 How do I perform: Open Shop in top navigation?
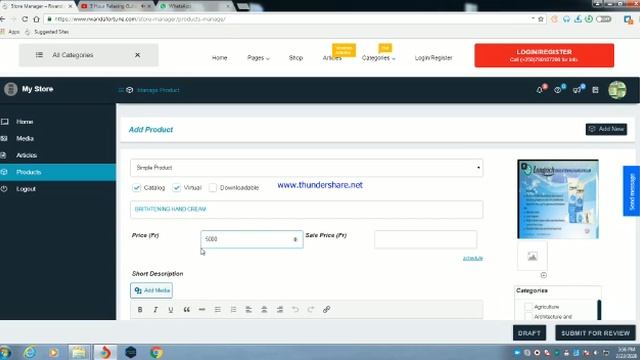pyautogui.click(x=296, y=58)
